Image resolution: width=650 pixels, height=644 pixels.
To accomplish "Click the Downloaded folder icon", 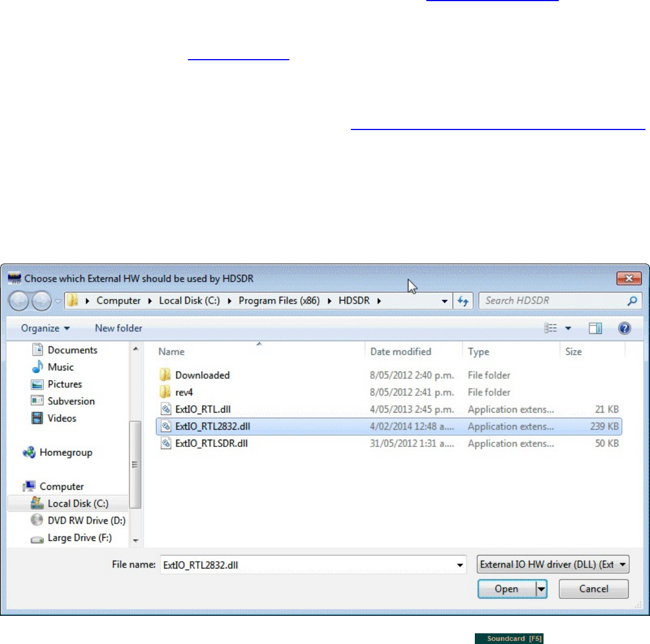I will coord(165,375).
